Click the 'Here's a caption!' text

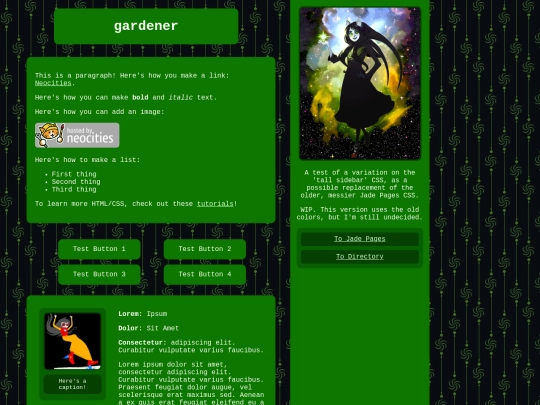[x=72, y=384]
